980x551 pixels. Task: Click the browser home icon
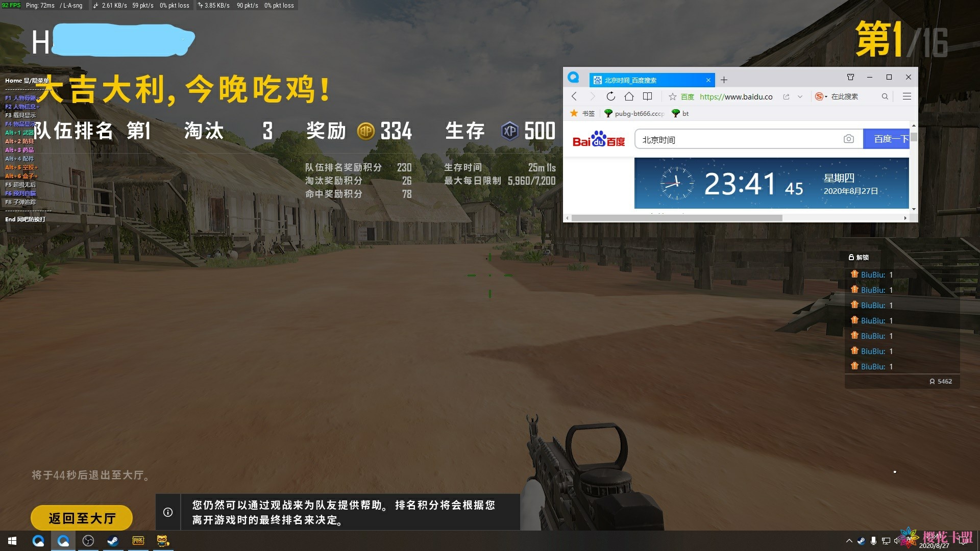(629, 96)
